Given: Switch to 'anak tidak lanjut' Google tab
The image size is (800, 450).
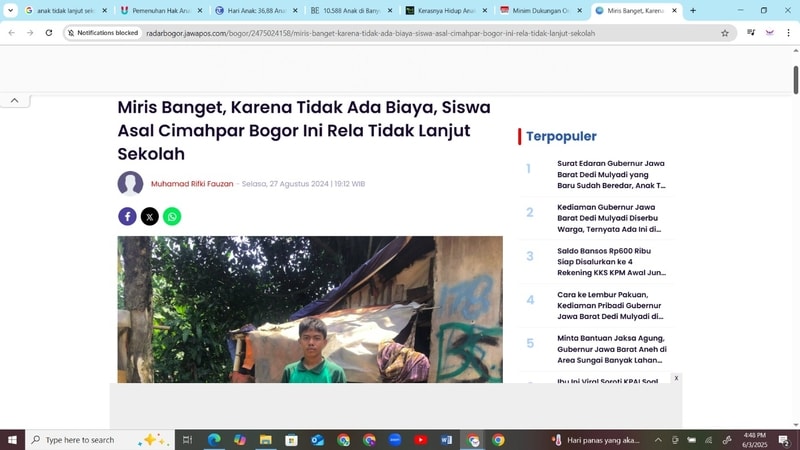Looking at the screenshot, I should tap(66, 10).
